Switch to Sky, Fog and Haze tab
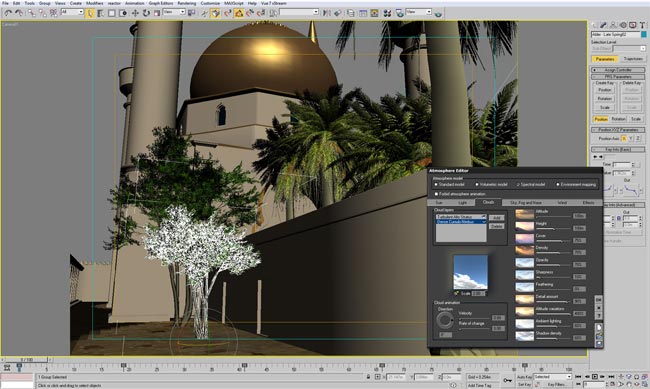Image resolution: width=650 pixels, height=389 pixels. (x=526, y=203)
